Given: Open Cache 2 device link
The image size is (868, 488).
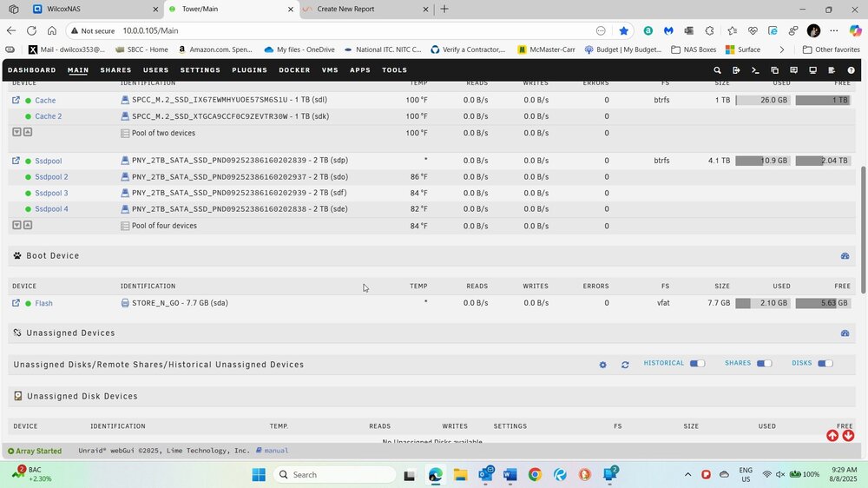Looking at the screenshot, I should [x=48, y=116].
